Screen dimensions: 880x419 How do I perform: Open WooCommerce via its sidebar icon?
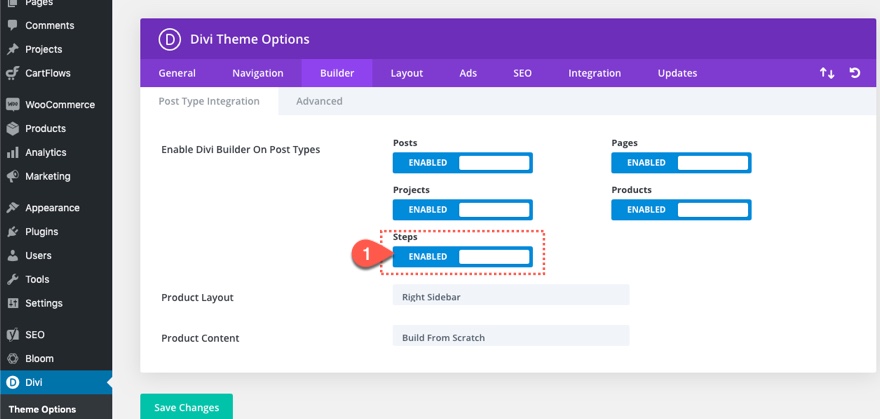(x=12, y=105)
